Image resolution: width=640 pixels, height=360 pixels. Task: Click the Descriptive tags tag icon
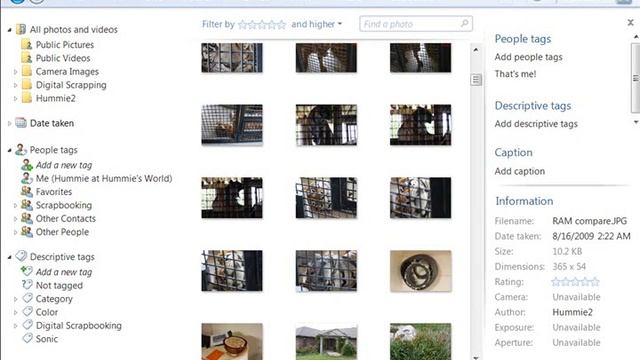21,256
